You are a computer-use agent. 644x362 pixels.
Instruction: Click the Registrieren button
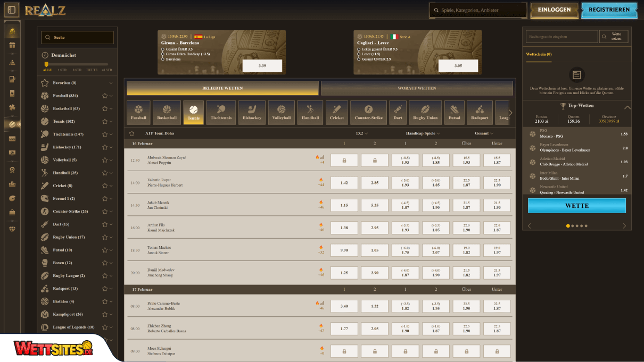coord(609,10)
